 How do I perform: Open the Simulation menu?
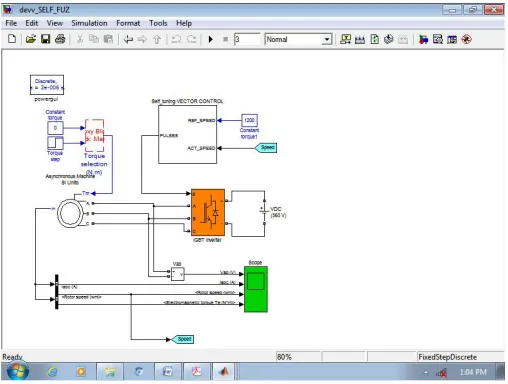click(89, 23)
